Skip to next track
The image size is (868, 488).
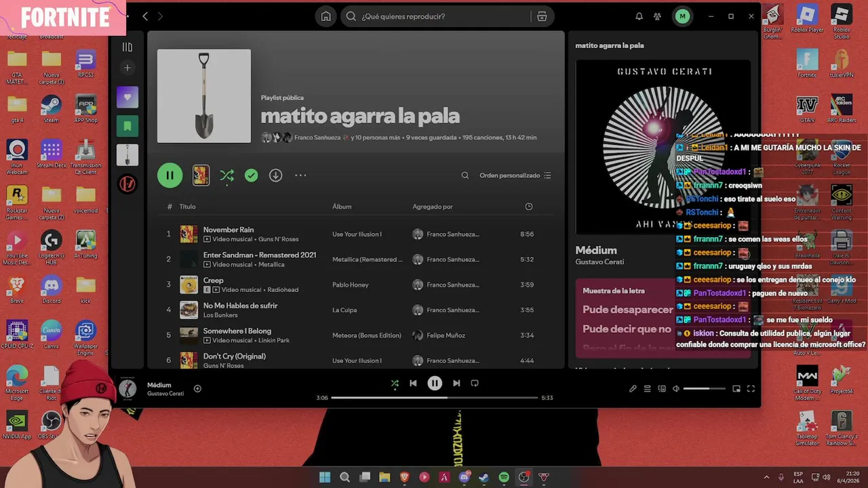pyautogui.click(x=456, y=383)
